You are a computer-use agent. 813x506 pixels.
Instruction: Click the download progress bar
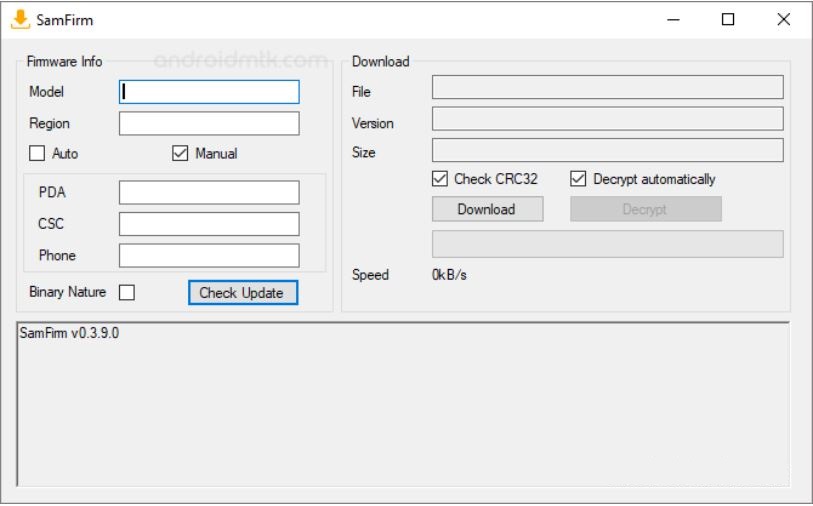608,244
